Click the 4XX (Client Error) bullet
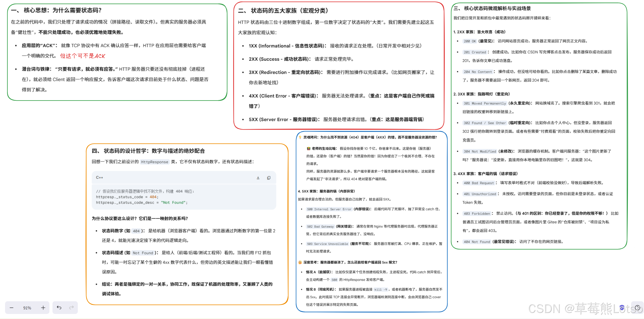The image size is (644, 319). (x=341, y=101)
